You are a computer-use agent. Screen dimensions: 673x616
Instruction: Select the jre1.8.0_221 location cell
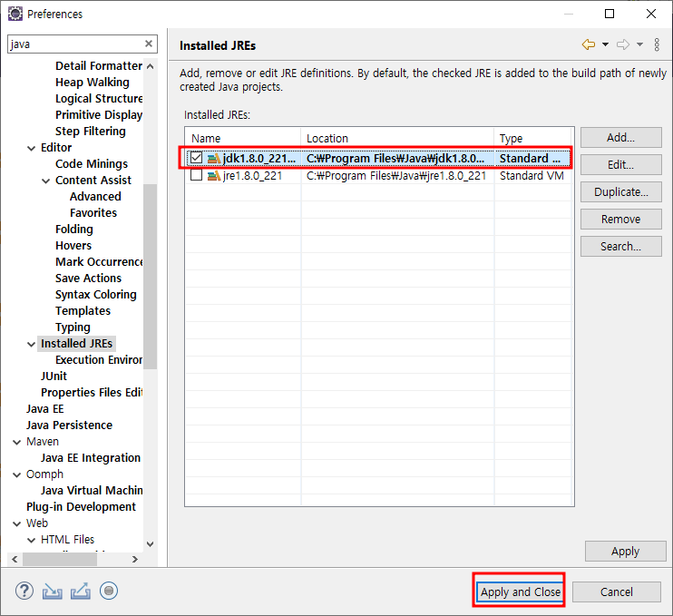click(x=396, y=176)
